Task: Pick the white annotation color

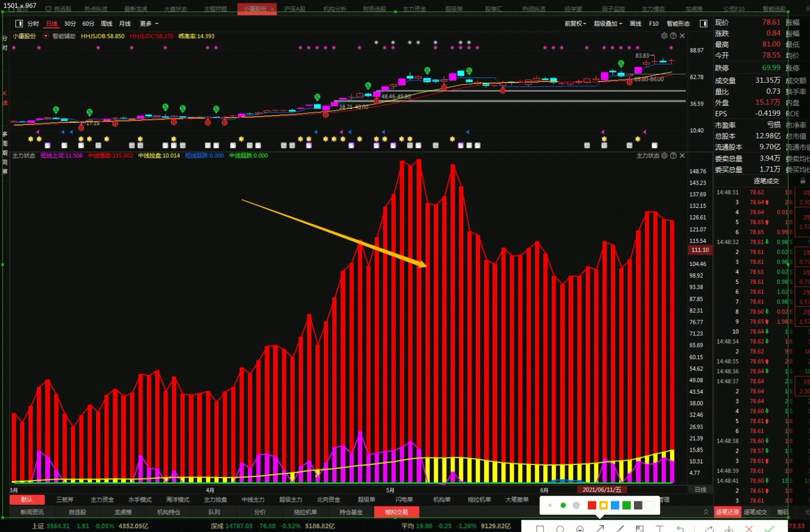Action: 650,505
